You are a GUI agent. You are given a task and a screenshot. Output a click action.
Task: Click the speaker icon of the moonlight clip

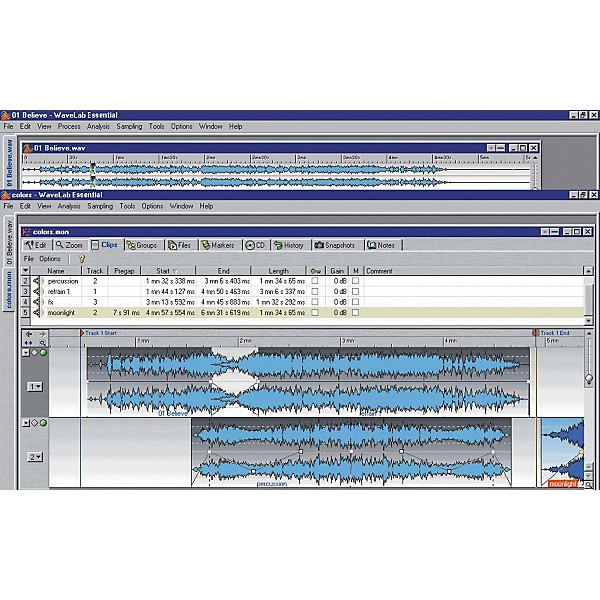pyautogui.click(x=37, y=313)
